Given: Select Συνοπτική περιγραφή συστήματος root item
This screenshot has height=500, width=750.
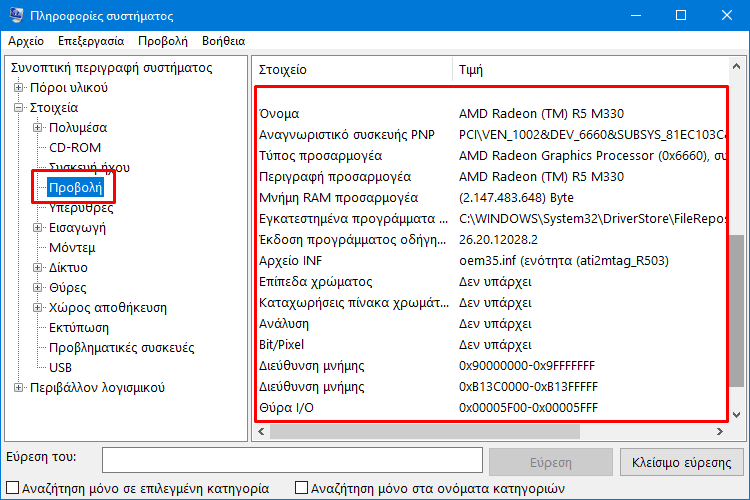Looking at the screenshot, I should coord(111,67).
